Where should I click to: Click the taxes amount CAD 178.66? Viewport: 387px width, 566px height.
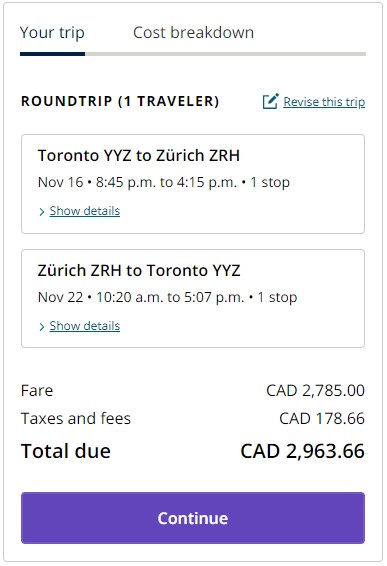pyautogui.click(x=322, y=418)
